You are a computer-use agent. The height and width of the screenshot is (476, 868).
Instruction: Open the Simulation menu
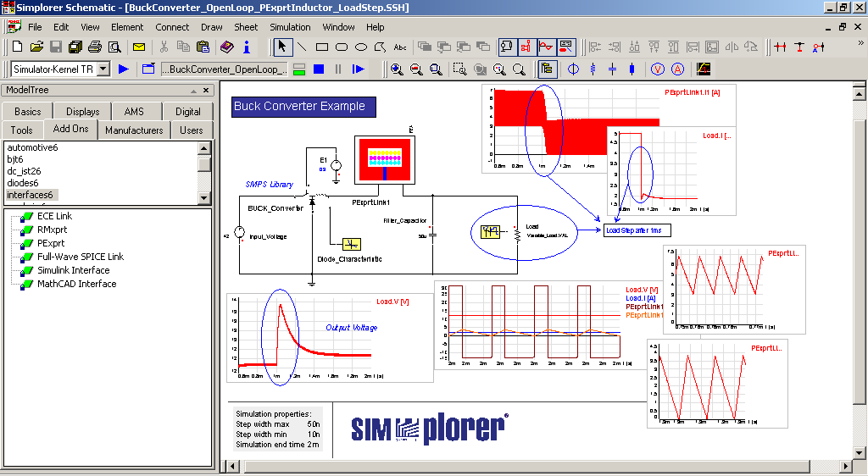click(x=290, y=27)
